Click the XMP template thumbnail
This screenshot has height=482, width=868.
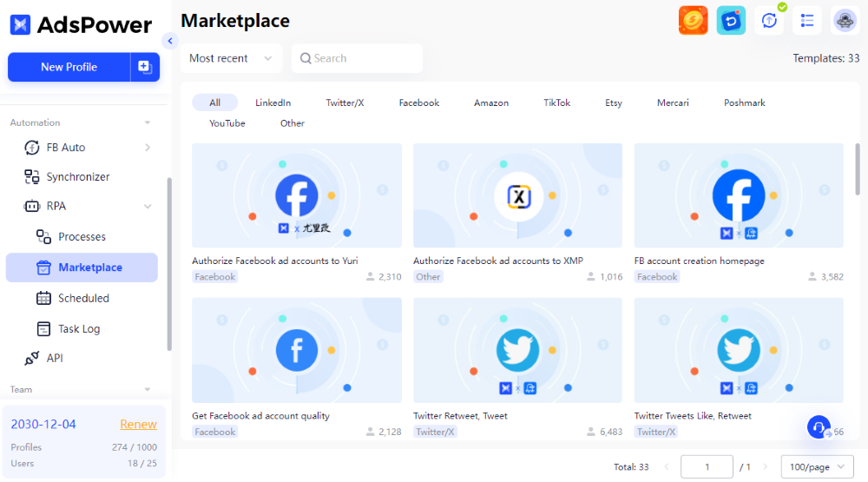coord(517,195)
